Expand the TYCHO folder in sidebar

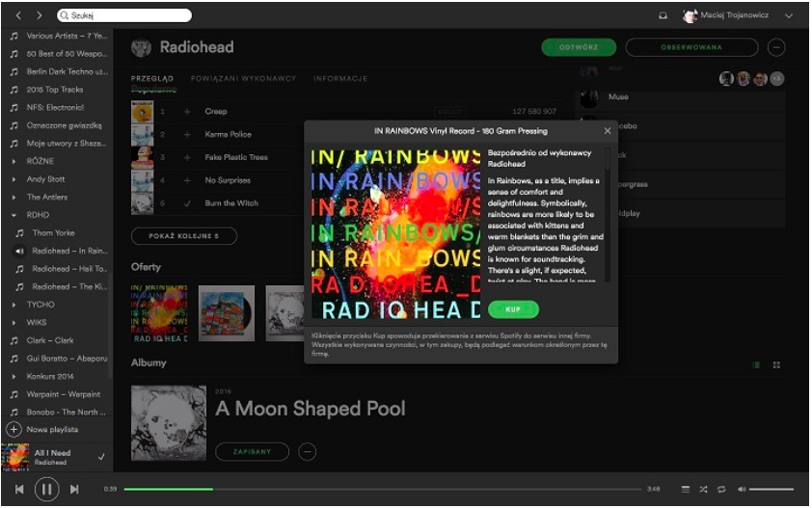click(14, 305)
